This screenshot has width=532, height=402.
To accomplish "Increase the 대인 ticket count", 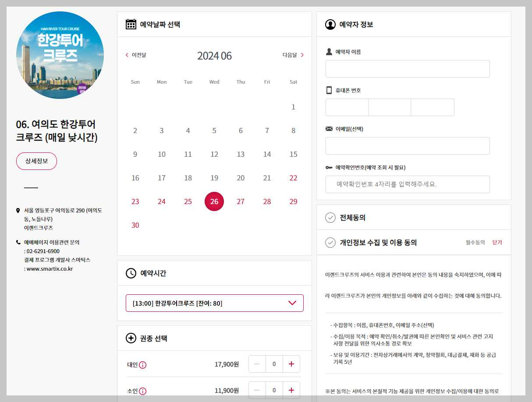I will tap(291, 364).
